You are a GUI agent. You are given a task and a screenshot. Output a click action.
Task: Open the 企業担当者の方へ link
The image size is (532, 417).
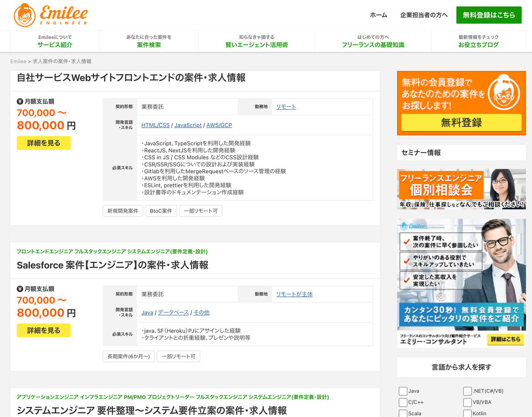point(424,15)
